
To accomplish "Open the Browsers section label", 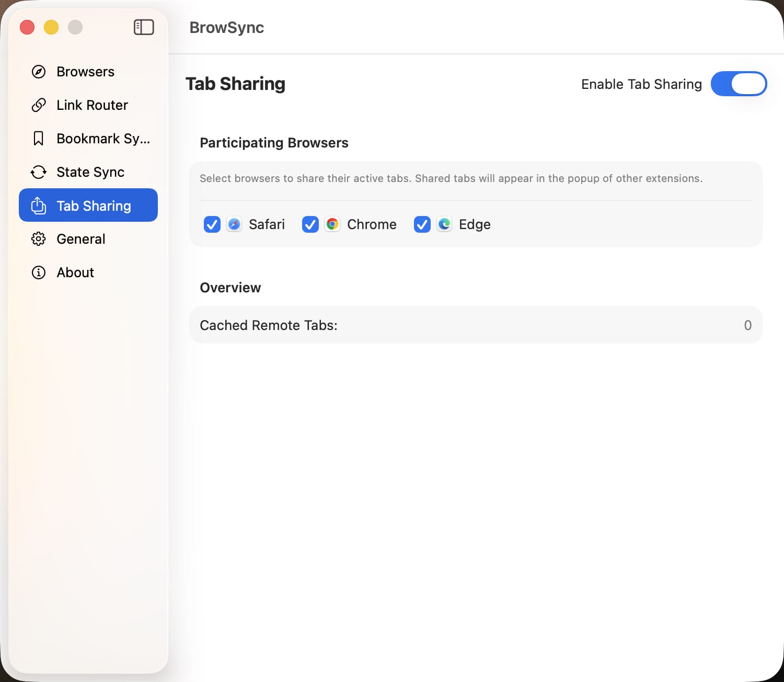I will tap(85, 72).
